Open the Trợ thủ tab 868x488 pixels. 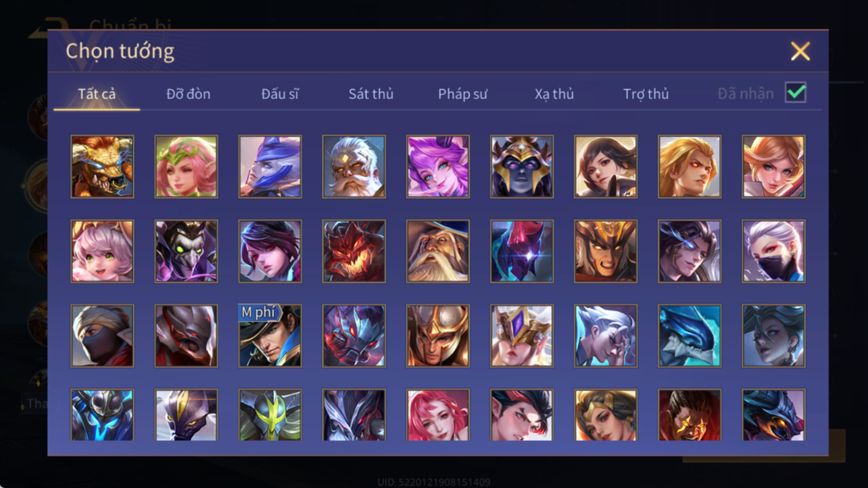646,94
